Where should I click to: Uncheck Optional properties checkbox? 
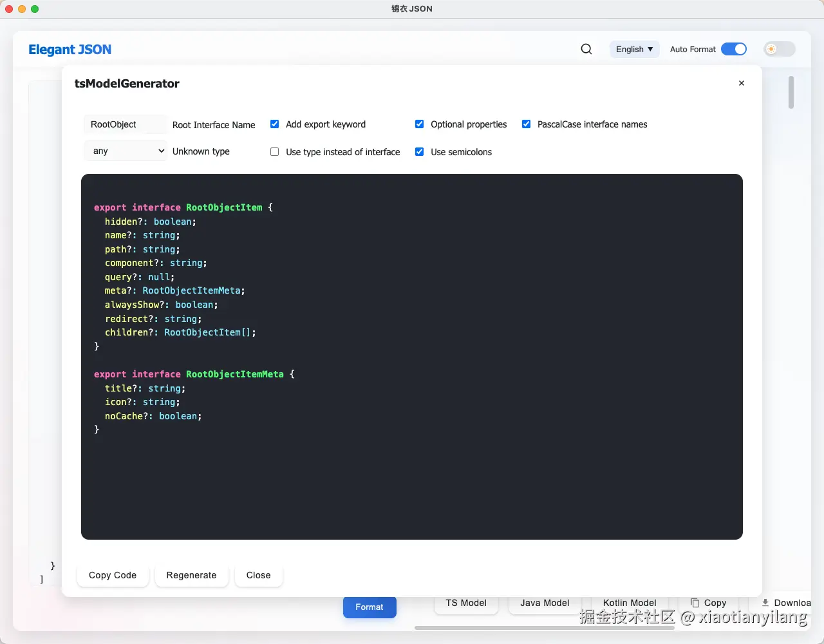[420, 124]
